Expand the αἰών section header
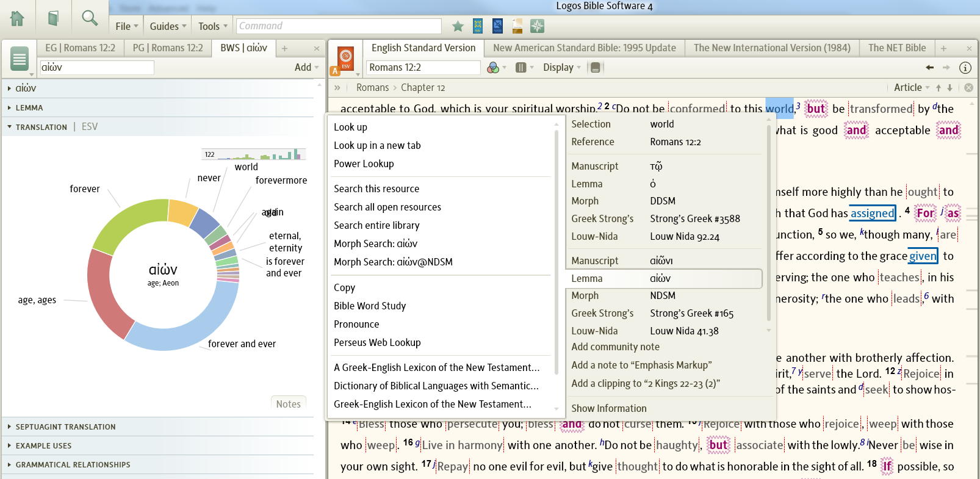 click(158, 88)
